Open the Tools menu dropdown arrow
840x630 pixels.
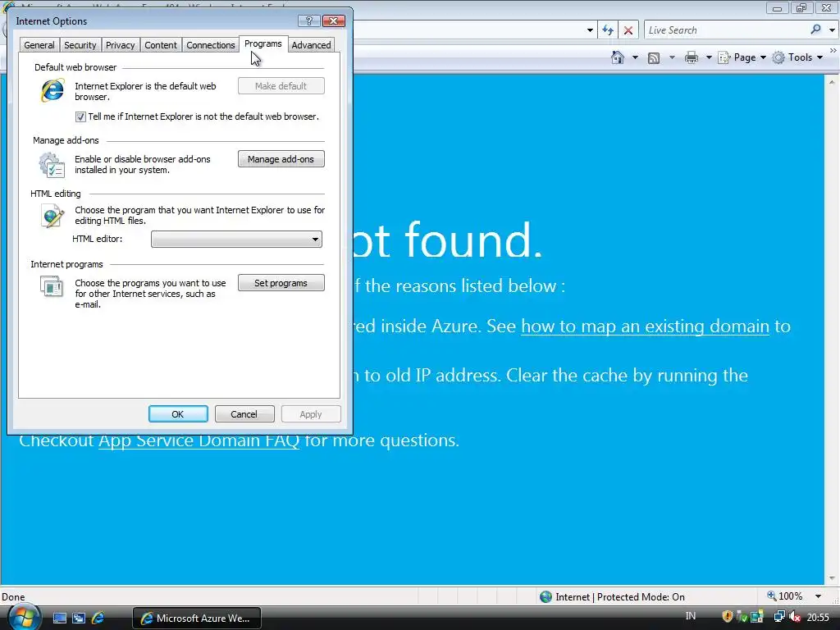point(819,57)
